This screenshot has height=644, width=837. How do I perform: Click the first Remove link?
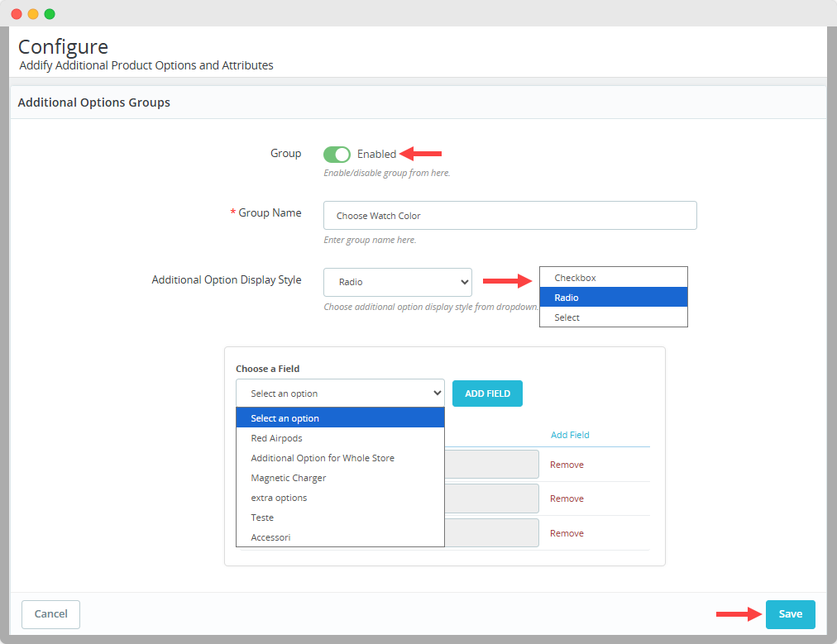567,465
